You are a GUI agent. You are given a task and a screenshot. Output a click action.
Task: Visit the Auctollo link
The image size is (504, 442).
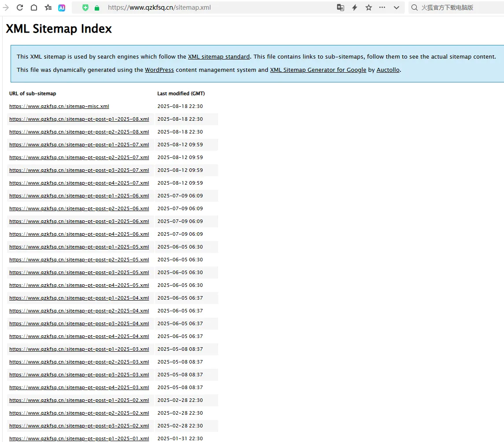[388, 70]
